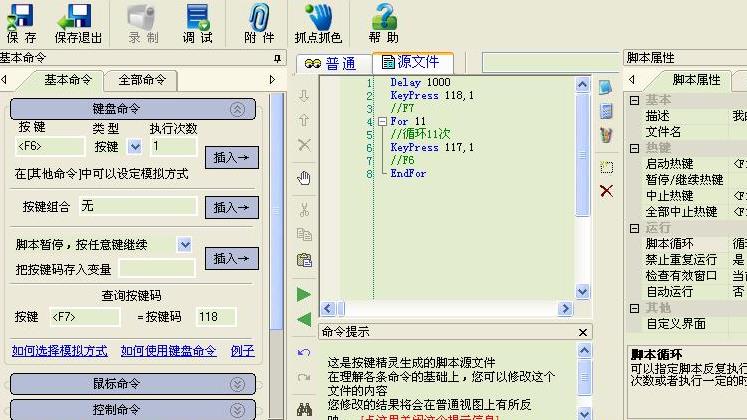Click the brush cup icon right of editor

click(606, 135)
